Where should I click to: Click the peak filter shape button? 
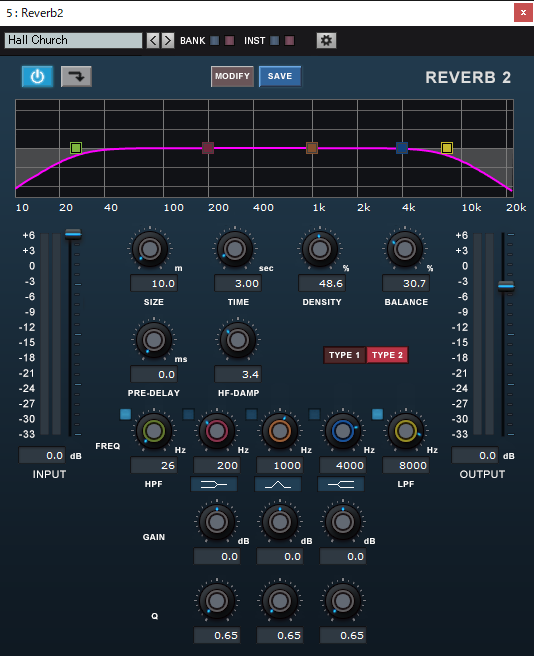click(278, 484)
